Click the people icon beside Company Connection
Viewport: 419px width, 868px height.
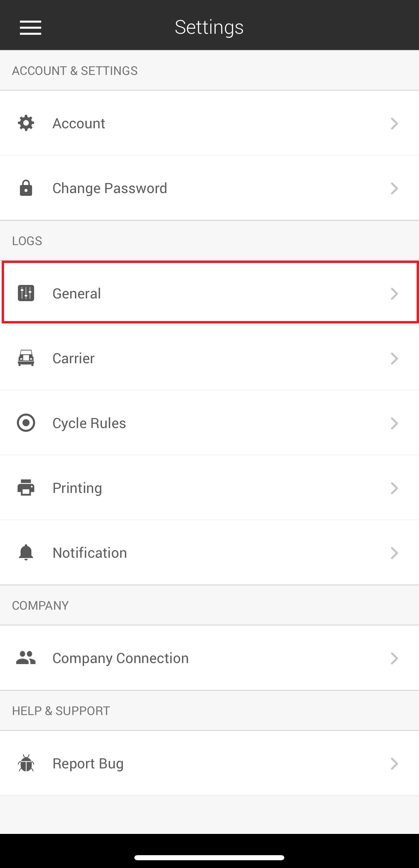click(26, 658)
